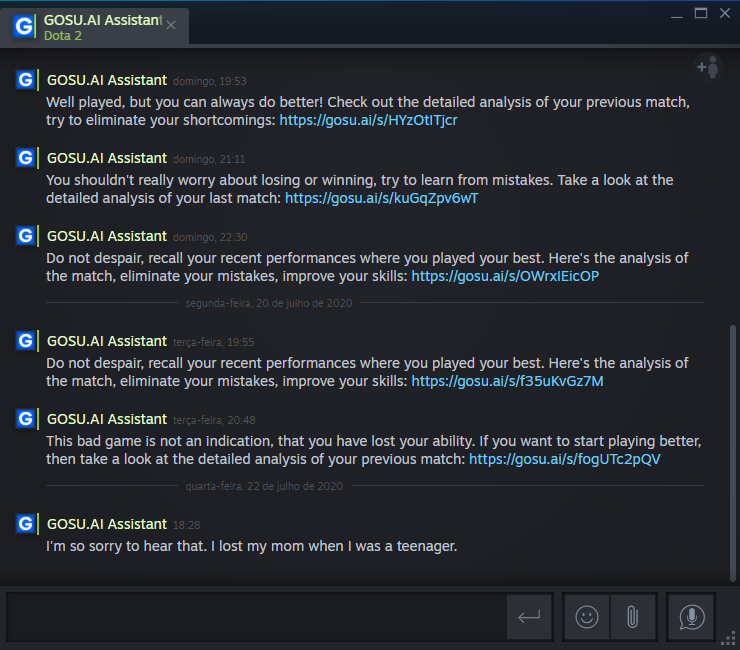Viewport: 740px width, 650px height.
Task: Close the GOSU.AI Assistant chat tab
Action: tap(171, 26)
